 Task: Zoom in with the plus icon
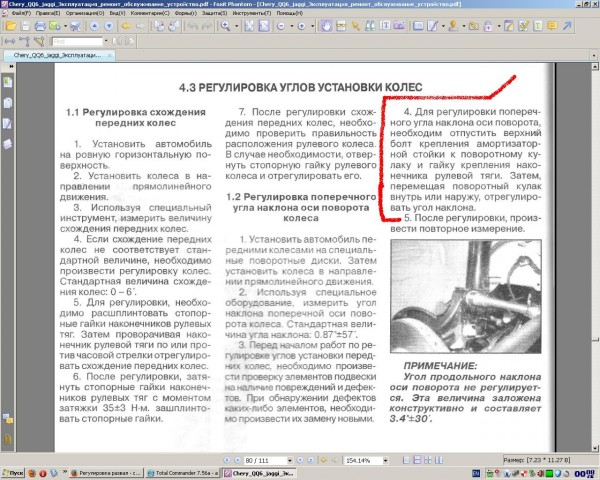(302, 26)
